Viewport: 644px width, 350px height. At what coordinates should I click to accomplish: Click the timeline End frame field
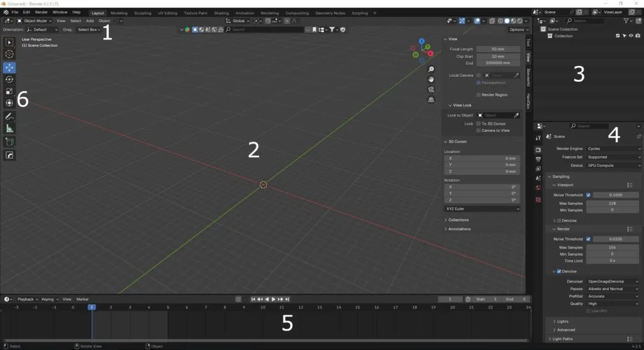pyautogui.click(x=517, y=300)
